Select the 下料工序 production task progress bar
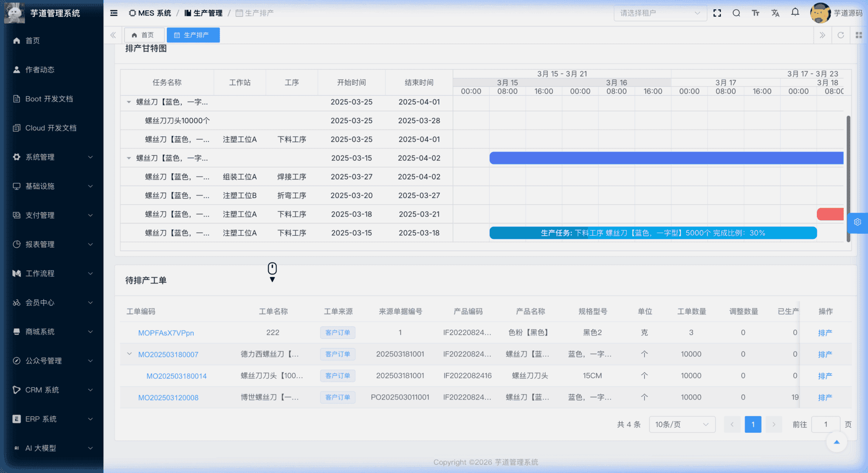This screenshot has width=868, height=473. pyautogui.click(x=653, y=233)
